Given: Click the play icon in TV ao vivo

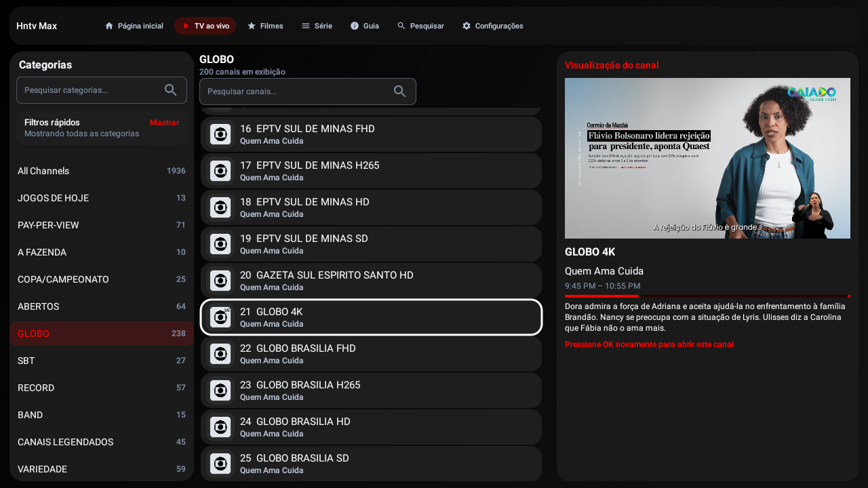Looking at the screenshot, I should (x=186, y=26).
